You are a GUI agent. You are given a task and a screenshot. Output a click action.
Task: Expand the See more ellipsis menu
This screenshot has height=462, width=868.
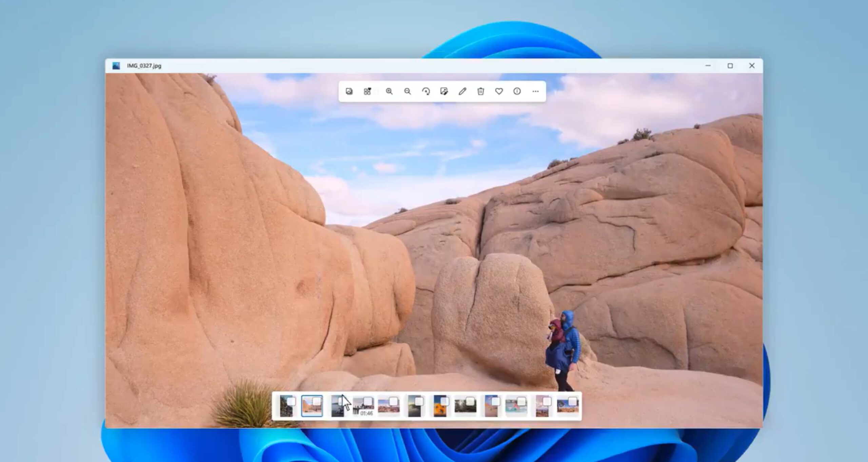[535, 91]
